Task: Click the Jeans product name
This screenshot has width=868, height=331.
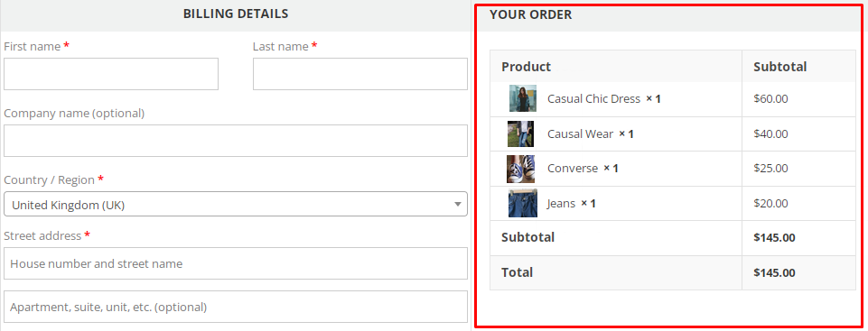Action: [561, 203]
